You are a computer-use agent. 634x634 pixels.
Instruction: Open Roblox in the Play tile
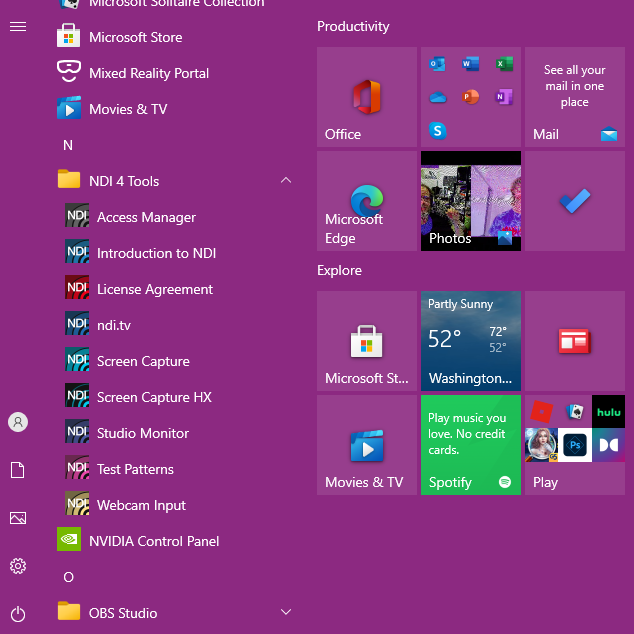coord(541,412)
